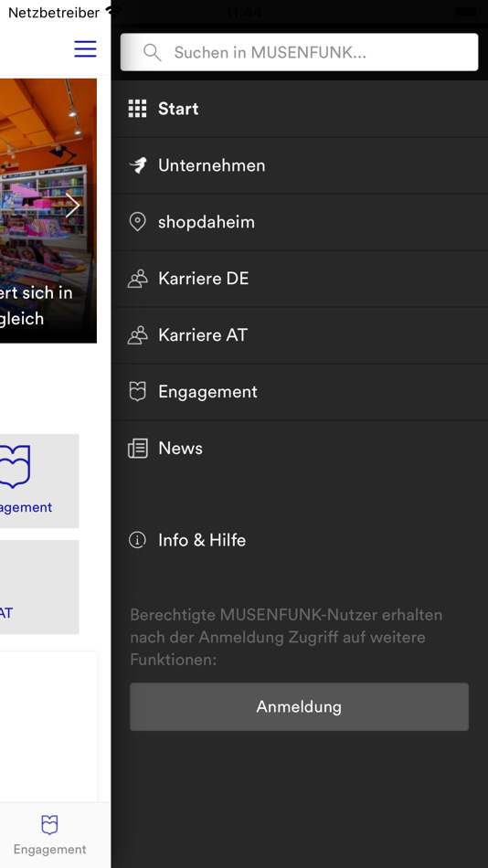This screenshot has width=488, height=868.
Task: Open the shopdaheim menu item
Action: click(x=300, y=222)
